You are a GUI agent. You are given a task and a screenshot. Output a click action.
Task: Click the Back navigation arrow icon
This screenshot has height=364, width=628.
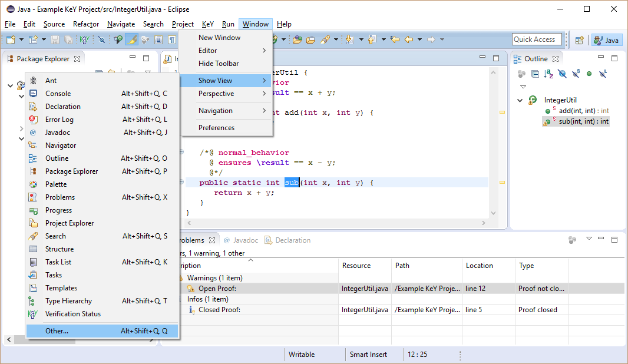pos(409,39)
